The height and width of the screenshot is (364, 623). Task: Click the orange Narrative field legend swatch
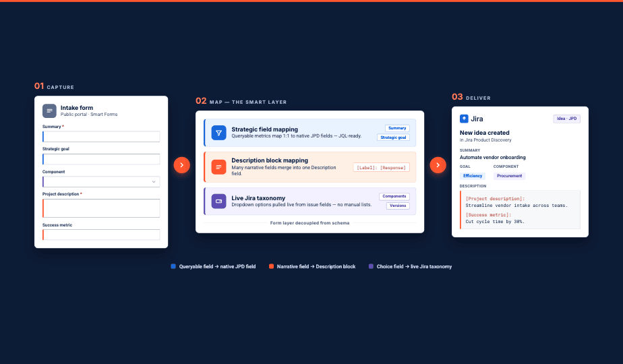tap(271, 266)
